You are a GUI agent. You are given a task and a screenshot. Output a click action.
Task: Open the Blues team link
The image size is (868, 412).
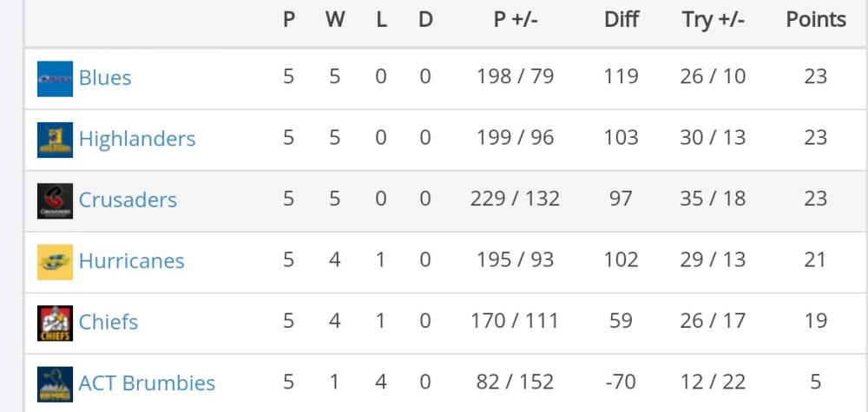pyautogui.click(x=105, y=77)
